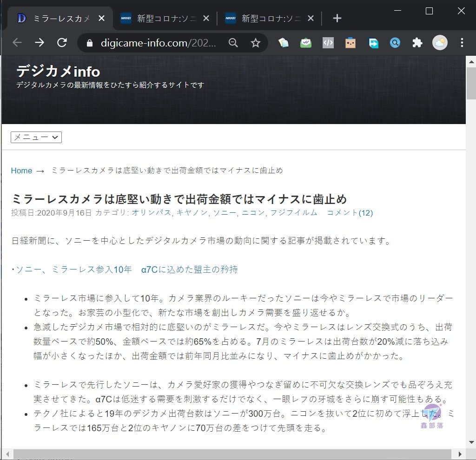476x460 pixels.
Task: Go back to the previous page
Action: coord(17,42)
